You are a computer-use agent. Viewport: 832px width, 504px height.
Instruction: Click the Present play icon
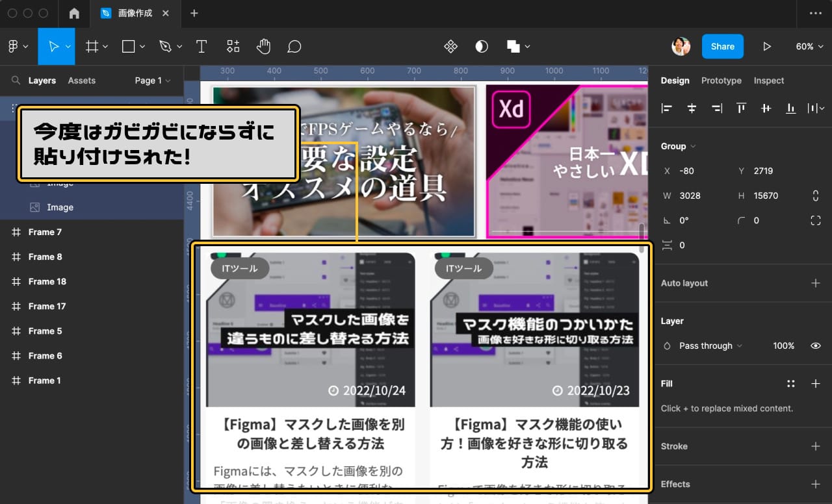coord(767,47)
